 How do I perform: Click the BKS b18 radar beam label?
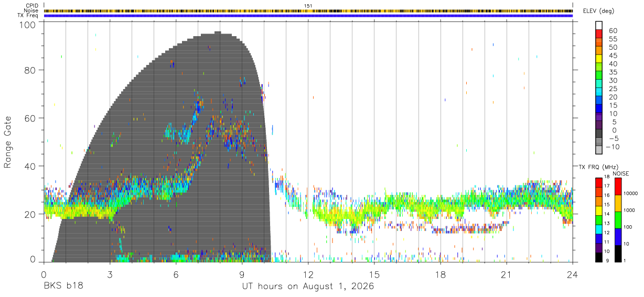pos(63,287)
